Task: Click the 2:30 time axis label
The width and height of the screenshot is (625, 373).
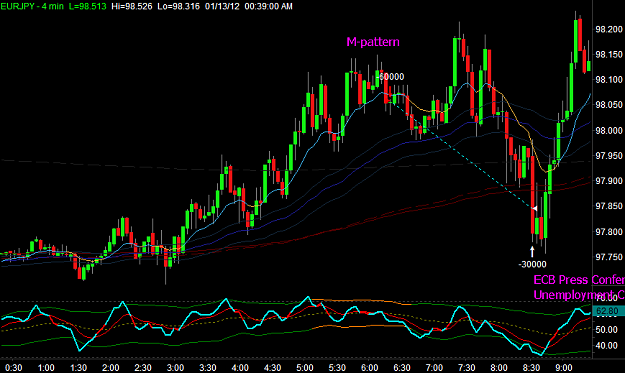Action: [143, 367]
